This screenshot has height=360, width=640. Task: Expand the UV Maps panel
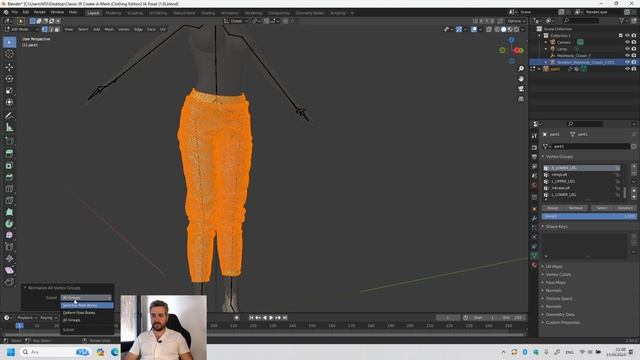[554, 267]
